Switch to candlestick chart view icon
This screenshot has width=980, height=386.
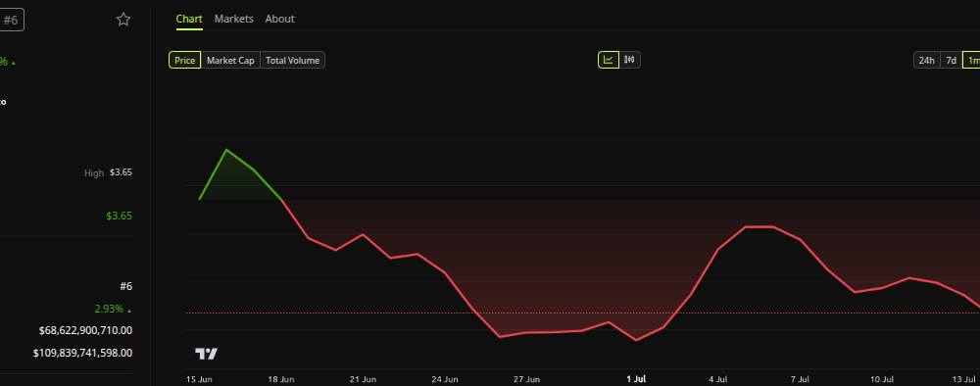(x=629, y=60)
